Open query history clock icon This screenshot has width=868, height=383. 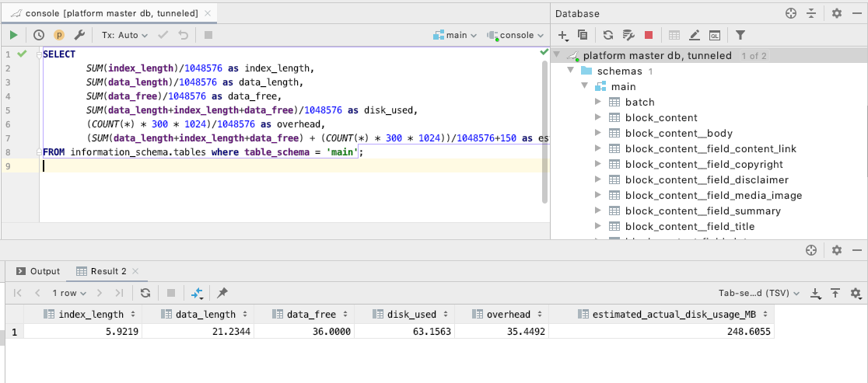click(39, 35)
